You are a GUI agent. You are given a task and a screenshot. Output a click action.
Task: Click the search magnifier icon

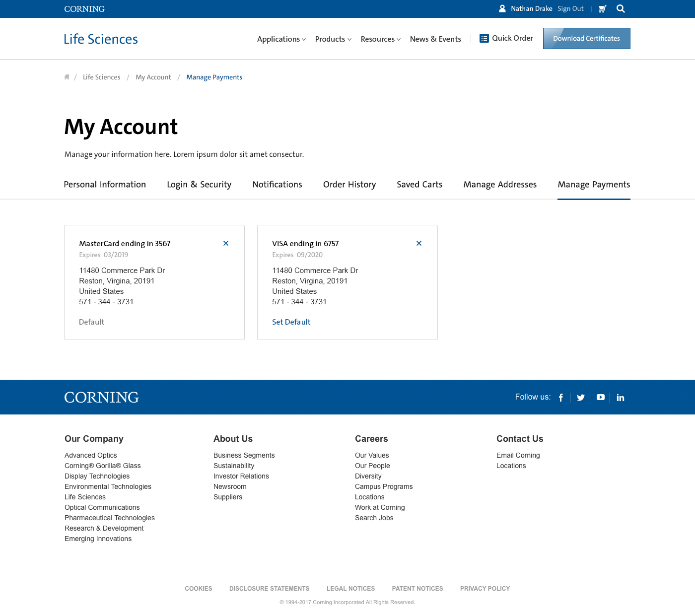click(x=621, y=8)
